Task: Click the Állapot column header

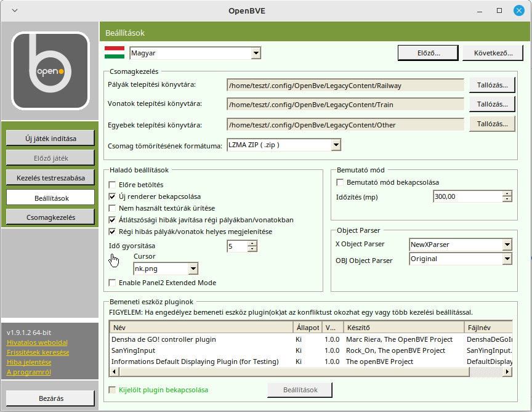Action: click(x=307, y=328)
